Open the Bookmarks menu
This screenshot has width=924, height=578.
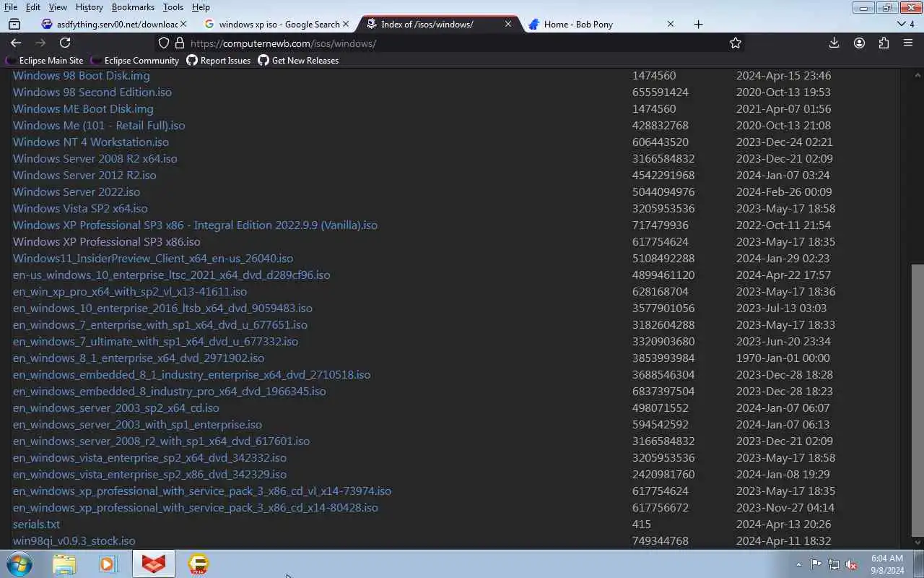click(x=133, y=7)
